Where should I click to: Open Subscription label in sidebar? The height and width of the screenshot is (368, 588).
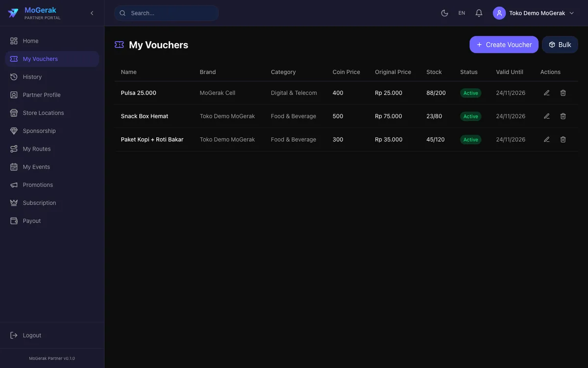pos(39,203)
